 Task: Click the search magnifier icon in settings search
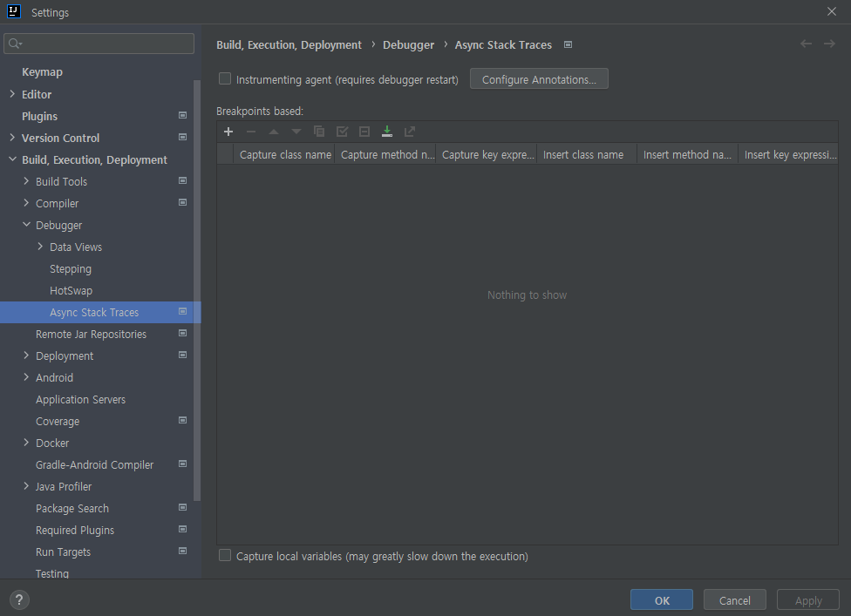pos(15,44)
